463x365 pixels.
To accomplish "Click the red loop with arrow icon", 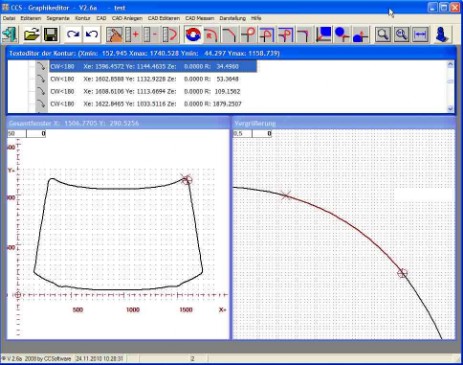I will point(286,34).
